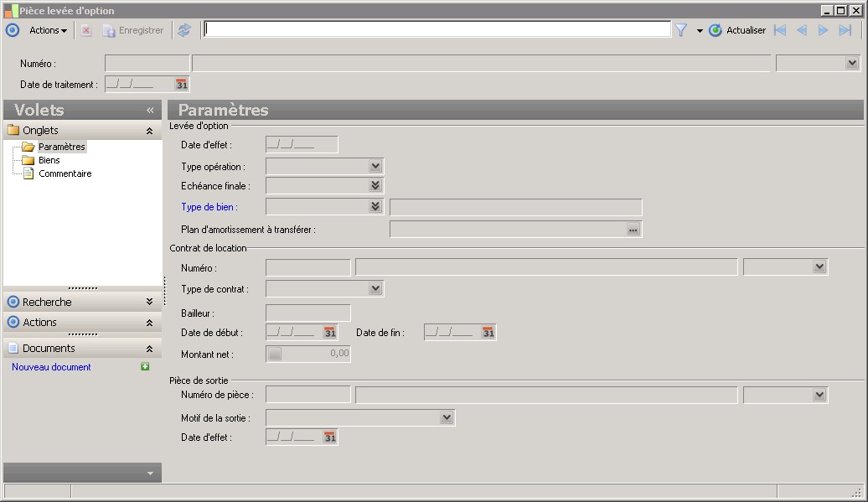The width and height of the screenshot is (868, 502).
Task: Collapse the Onglets section
Action: point(149,131)
